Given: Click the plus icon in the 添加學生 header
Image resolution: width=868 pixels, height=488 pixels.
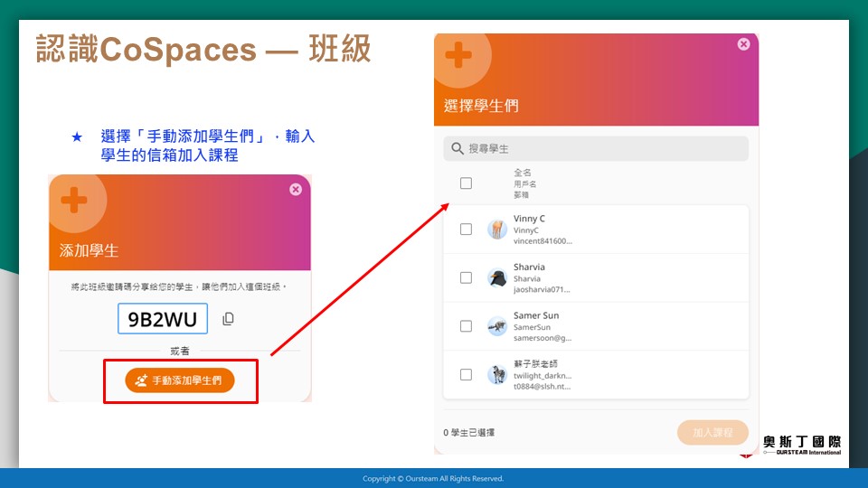Looking at the screenshot, I should 74,201.
